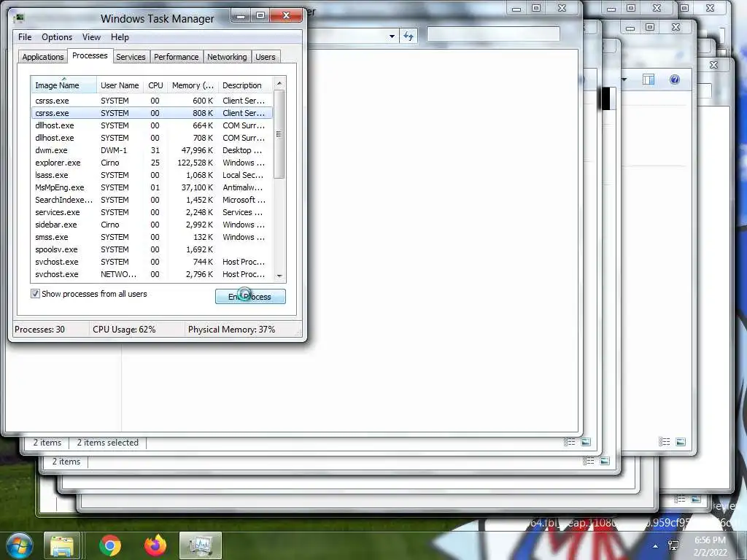The width and height of the screenshot is (747, 560).
Task: Select the dwm.exe process row
Action: click(x=152, y=150)
